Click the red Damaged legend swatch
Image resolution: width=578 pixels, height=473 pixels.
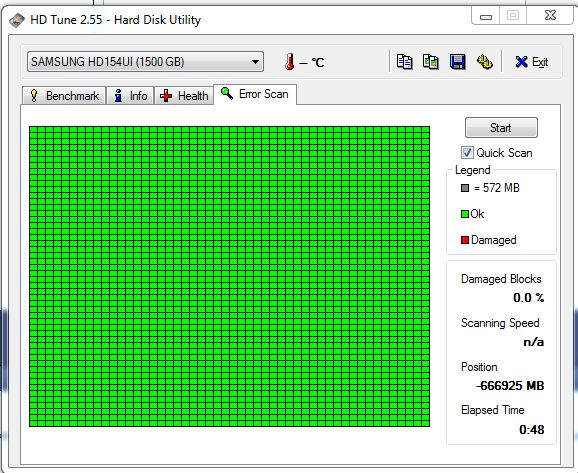point(465,240)
